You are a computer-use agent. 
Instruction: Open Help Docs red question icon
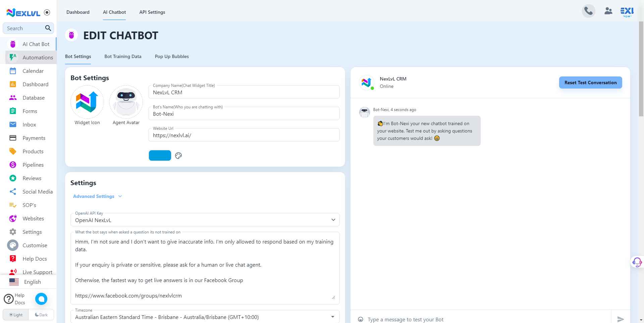(13, 259)
